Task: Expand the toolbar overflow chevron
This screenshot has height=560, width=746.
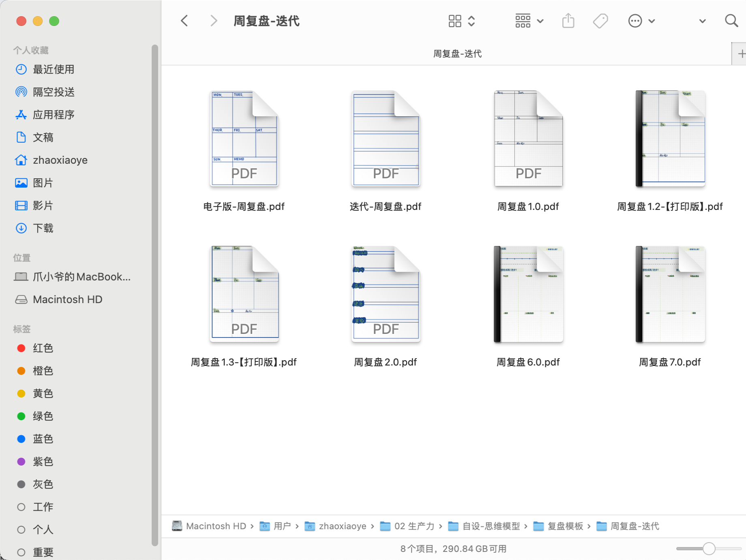Action: [x=703, y=21]
